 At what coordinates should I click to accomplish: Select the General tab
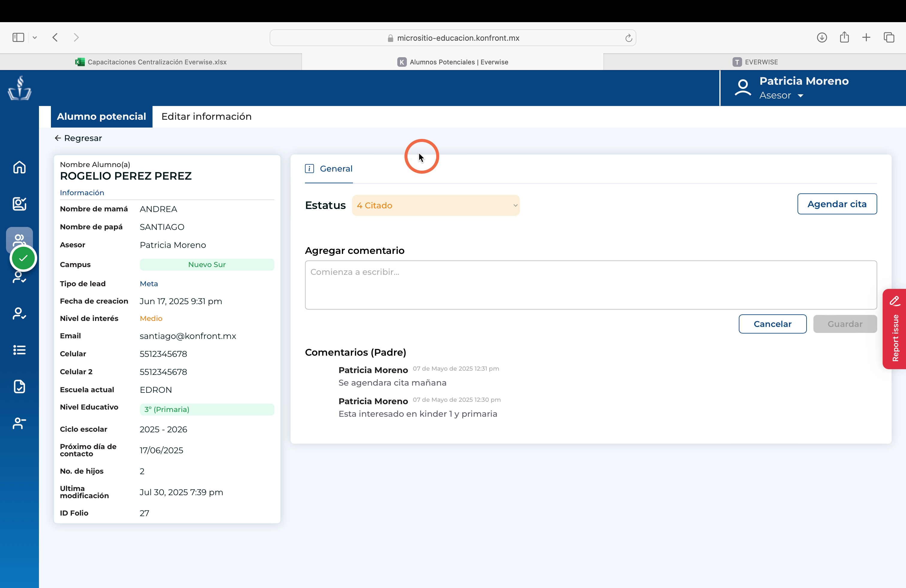tap(329, 169)
